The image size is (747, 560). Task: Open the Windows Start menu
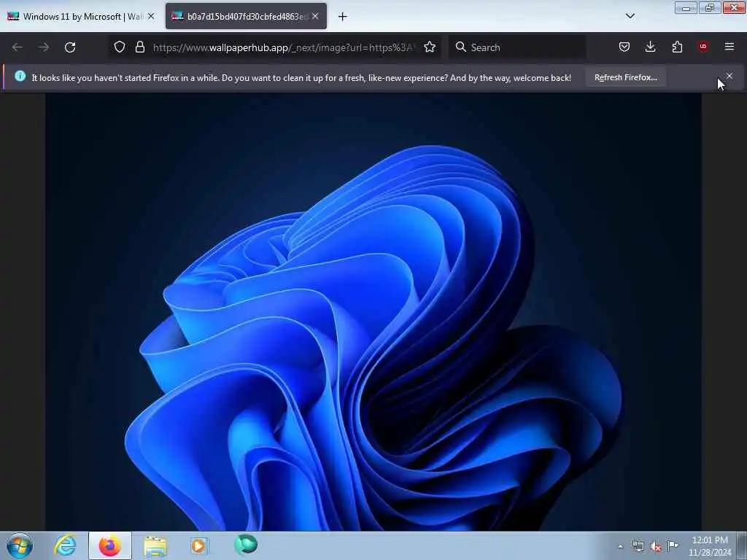pyautogui.click(x=20, y=545)
